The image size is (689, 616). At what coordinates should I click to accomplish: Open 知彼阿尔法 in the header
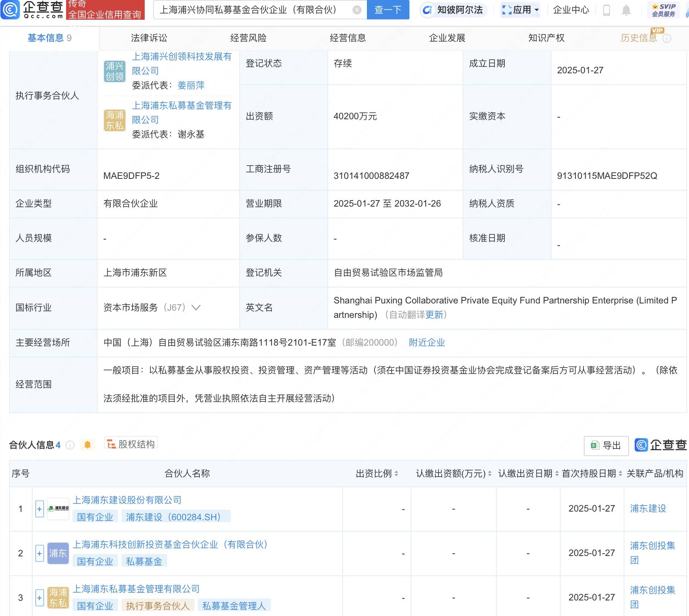(x=453, y=10)
